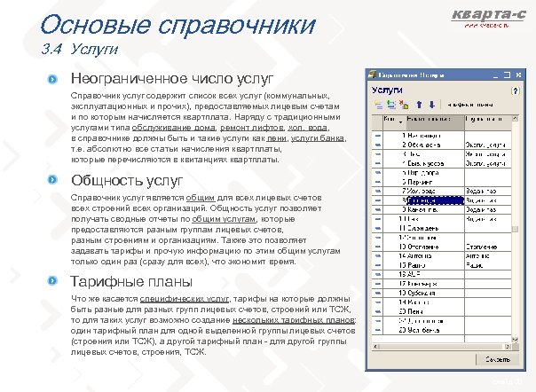Select the service name Усл. банка
This screenshot has width=536, height=392.
pos(423,330)
